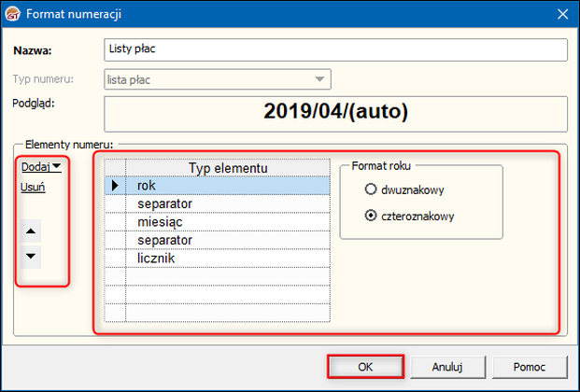This screenshot has width=580, height=392.
Task: Click the Typ elementu column header
Action: point(228,168)
